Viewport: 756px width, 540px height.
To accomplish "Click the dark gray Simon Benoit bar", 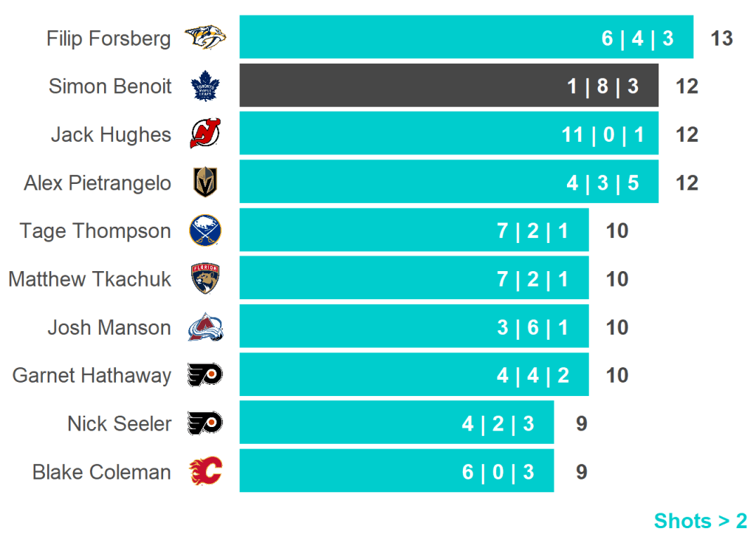I will [x=448, y=86].
